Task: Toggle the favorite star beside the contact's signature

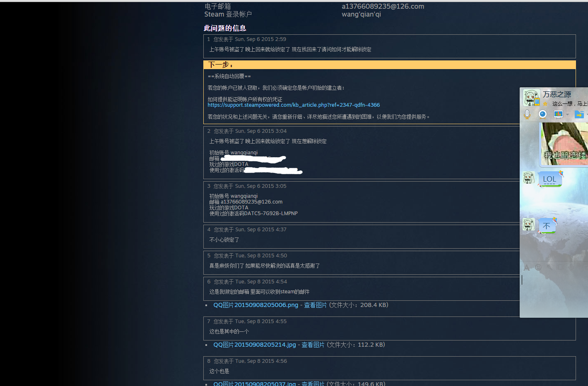Action: [545, 104]
